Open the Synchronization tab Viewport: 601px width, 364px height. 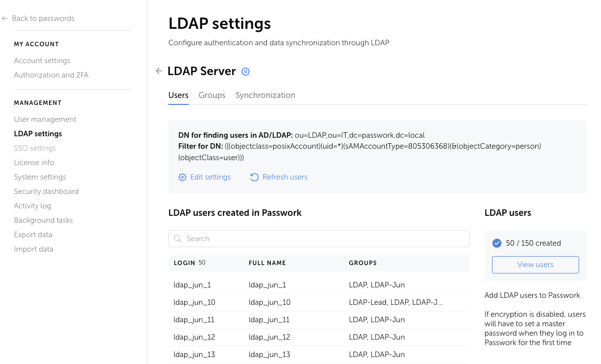tap(265, 95)
